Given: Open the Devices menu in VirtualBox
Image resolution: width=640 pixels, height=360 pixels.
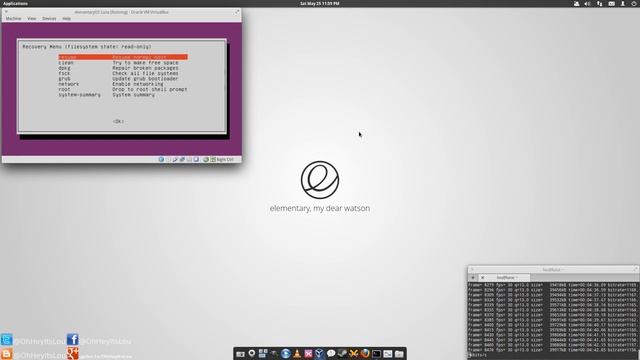Looking at the screenshot, I should [49, 18].
